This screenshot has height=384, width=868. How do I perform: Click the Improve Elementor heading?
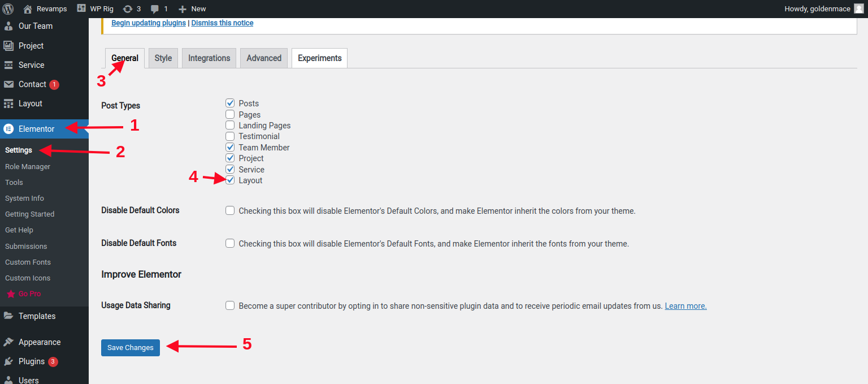[x=141, y=274]
